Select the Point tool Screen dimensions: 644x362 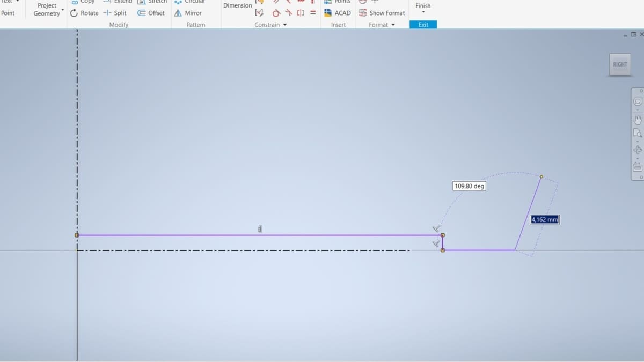tap(8, 13)
